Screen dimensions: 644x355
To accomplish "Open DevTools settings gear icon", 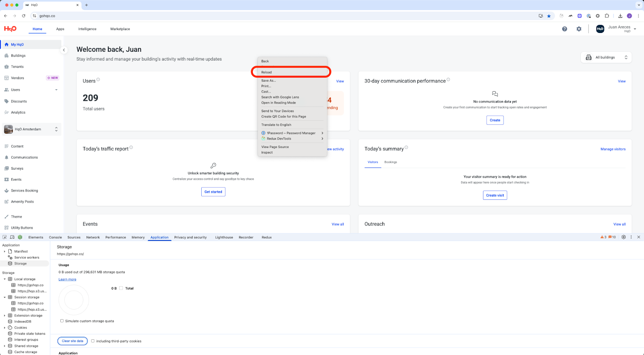I will 623,237.
